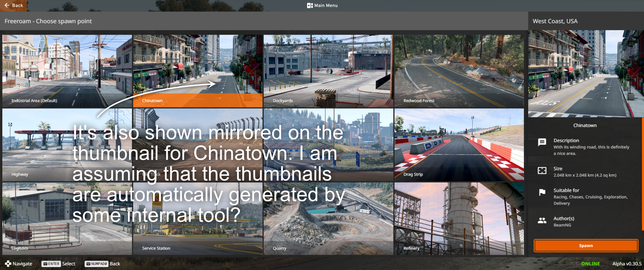The image size is (644, 270).
Task: Click the BeamNG author name
Action: [562, 225]
